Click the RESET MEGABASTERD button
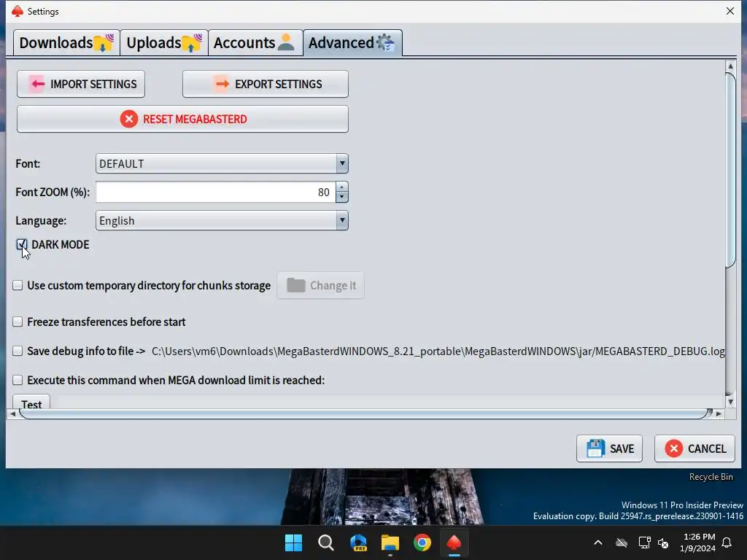This screenshot has height=560, width=747. coord(182,119)
